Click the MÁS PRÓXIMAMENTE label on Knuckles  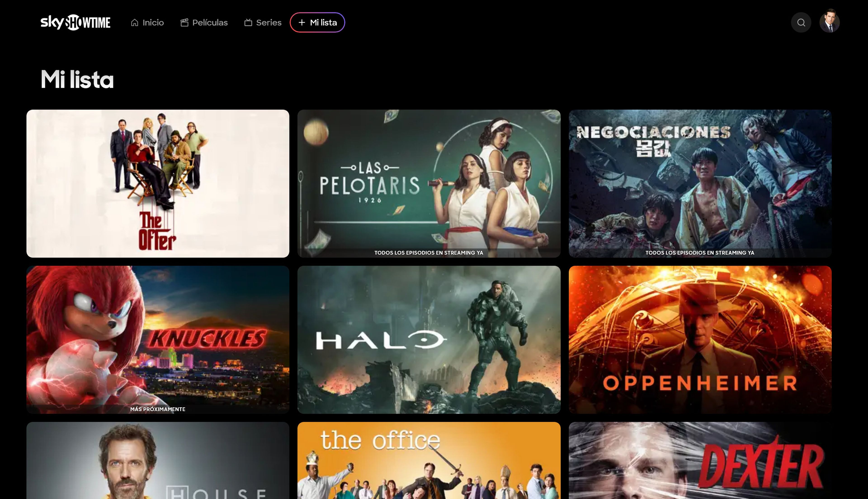pos(158,409)
